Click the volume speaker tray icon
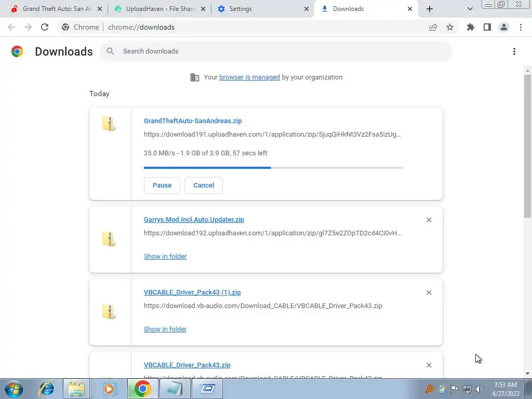532x399 pixels. tap(480, 389)
